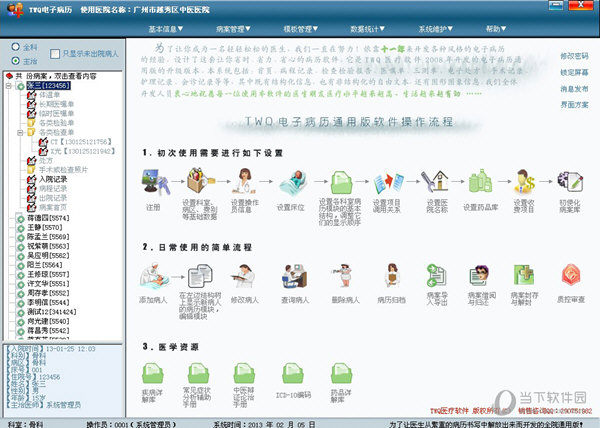Click the 设置医院名称 house icon
The image size is (600, 428).
point(435,181)
